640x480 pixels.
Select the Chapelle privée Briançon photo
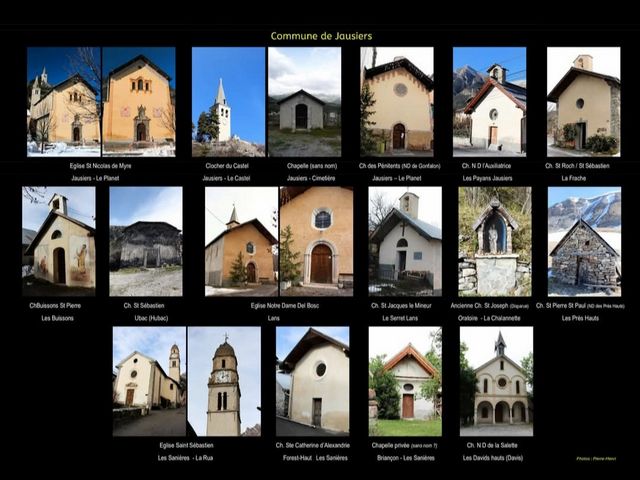404,374
